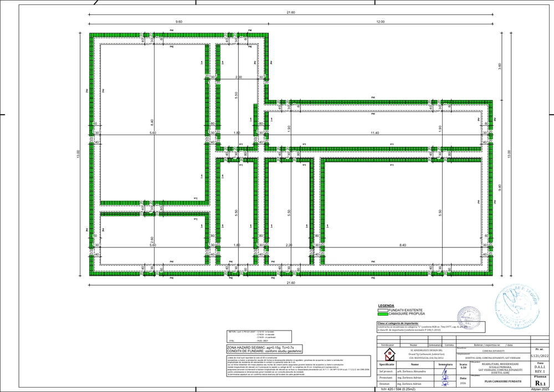
Task: Click the 'OTEL' label in materials box
Action: pyautogui.click(x=232, y=341)
